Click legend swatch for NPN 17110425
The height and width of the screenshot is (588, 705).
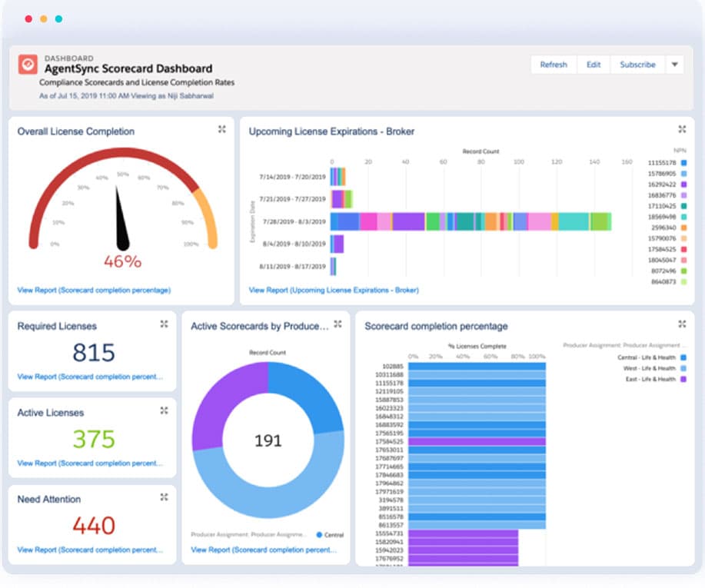683,206
